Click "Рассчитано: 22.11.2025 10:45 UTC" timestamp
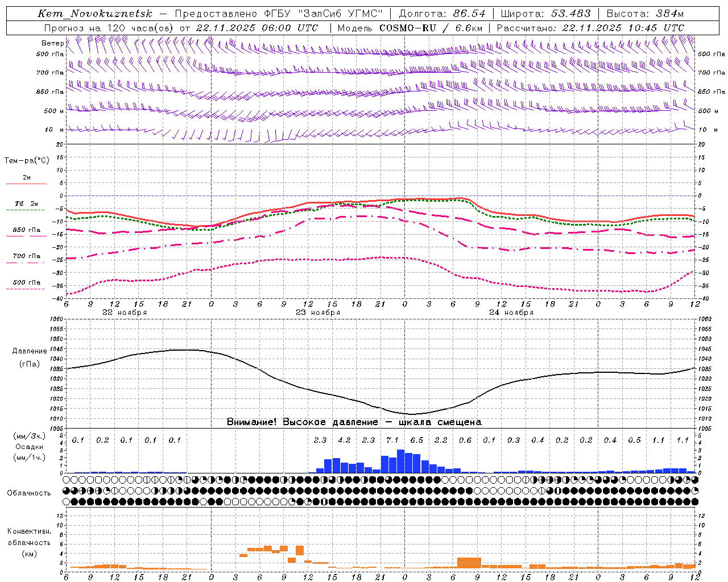 tap(590, 27)
